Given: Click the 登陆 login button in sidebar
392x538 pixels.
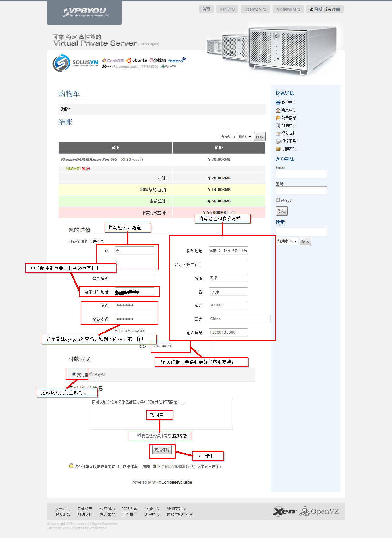Looking at the screenshot, I should click(x=282, y=211).
